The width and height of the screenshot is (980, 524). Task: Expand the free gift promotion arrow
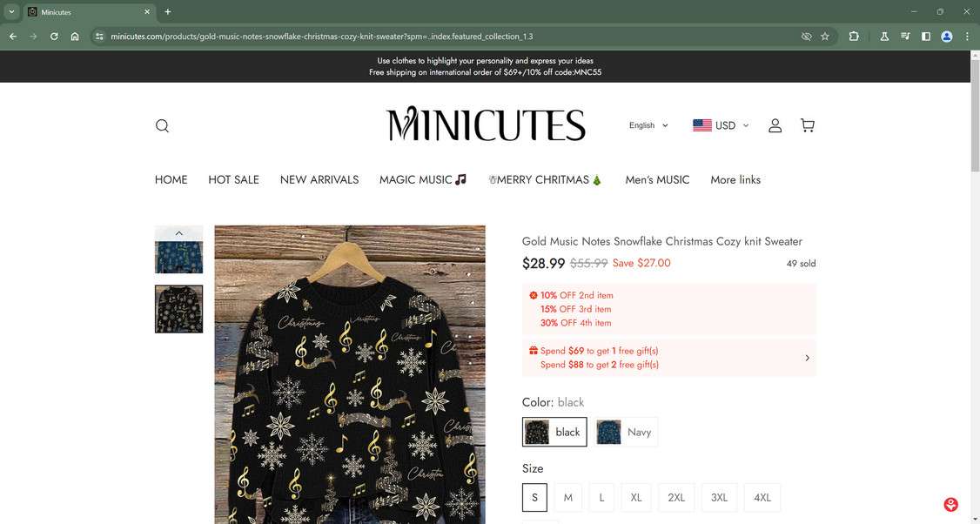coord(807,358)
